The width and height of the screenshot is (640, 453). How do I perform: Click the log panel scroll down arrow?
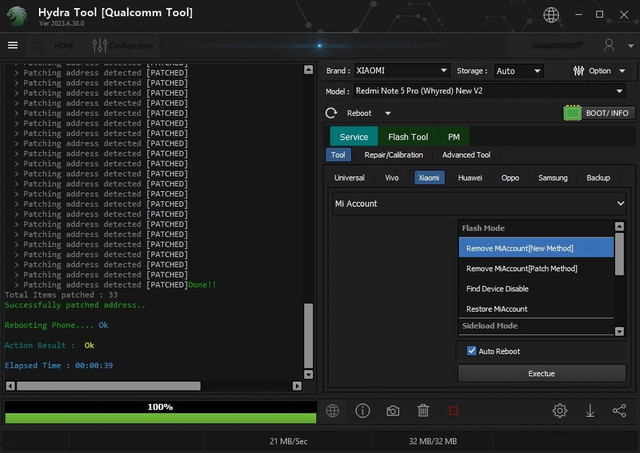tap(309, 374)
